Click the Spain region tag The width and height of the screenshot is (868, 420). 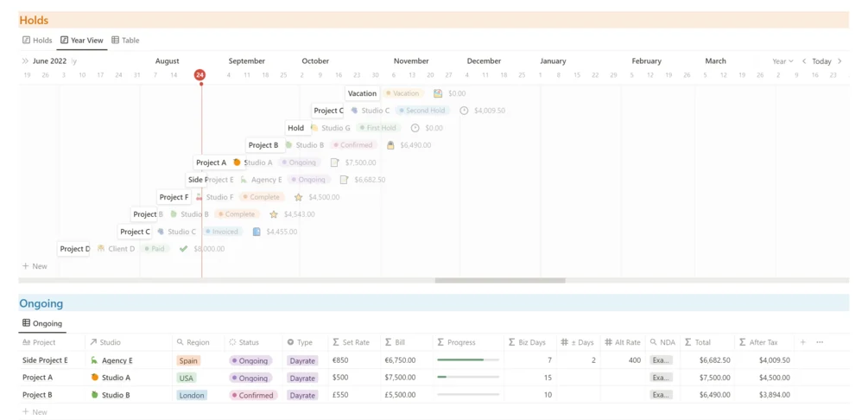(x=188, y=360)
